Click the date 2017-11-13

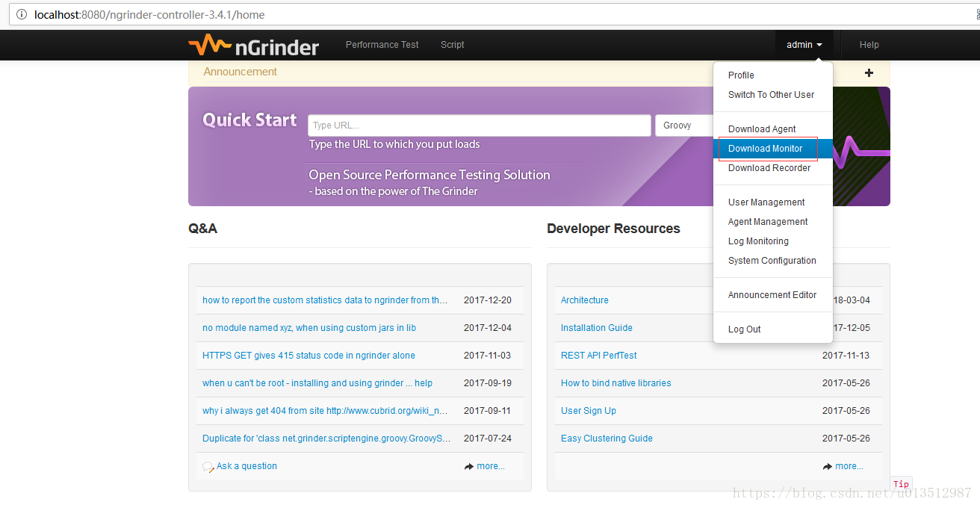click(x=846, y=356)
